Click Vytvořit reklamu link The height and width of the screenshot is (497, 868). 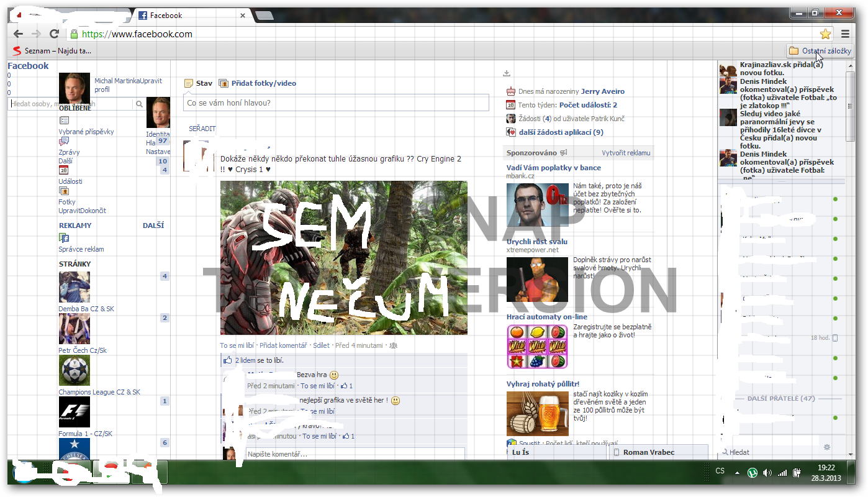[626, 153]
